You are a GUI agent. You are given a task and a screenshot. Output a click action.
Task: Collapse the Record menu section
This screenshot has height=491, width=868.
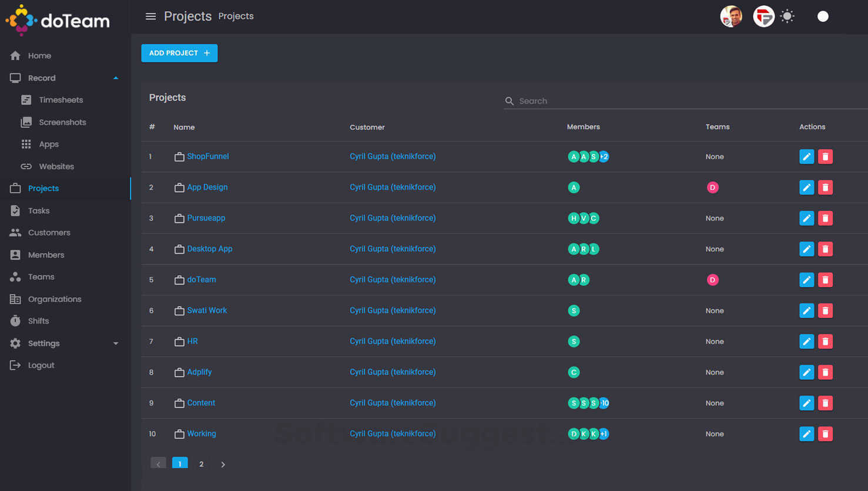click(116, 78)
